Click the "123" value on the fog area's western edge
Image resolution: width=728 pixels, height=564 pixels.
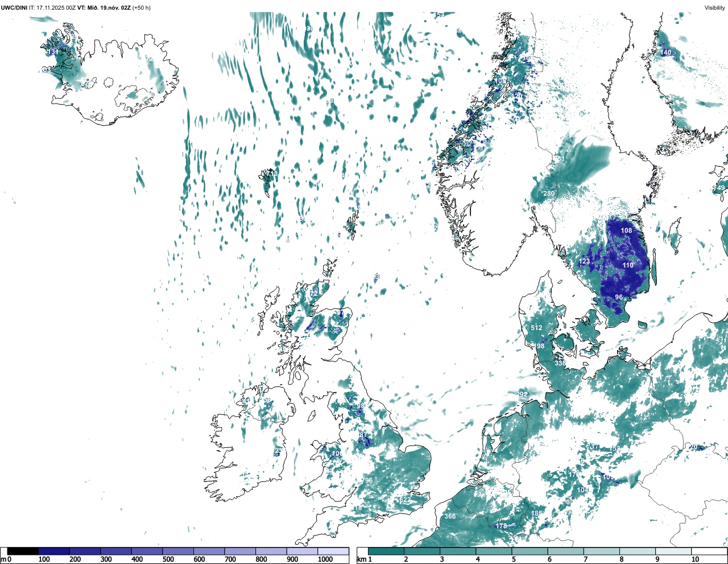(584, 262)
